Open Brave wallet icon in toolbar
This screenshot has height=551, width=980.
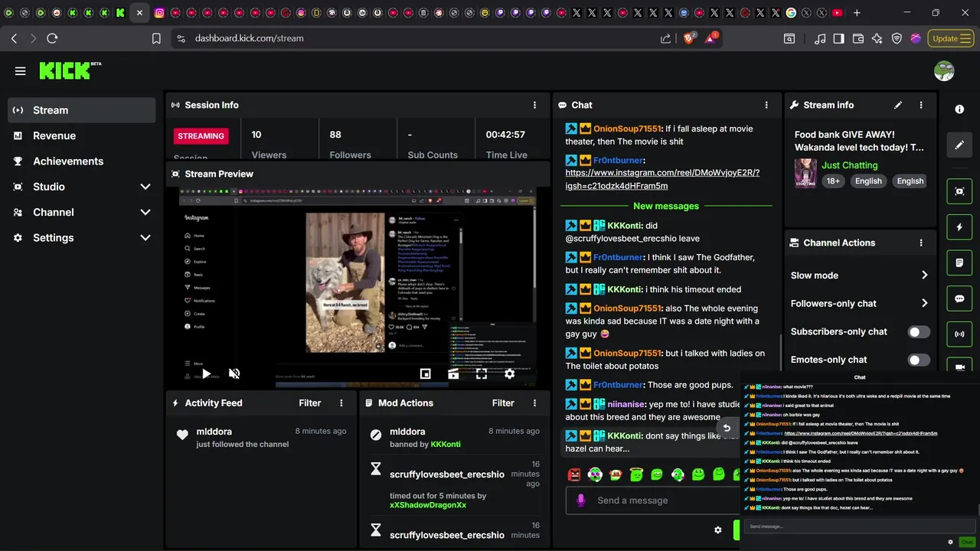pos(858,38)
